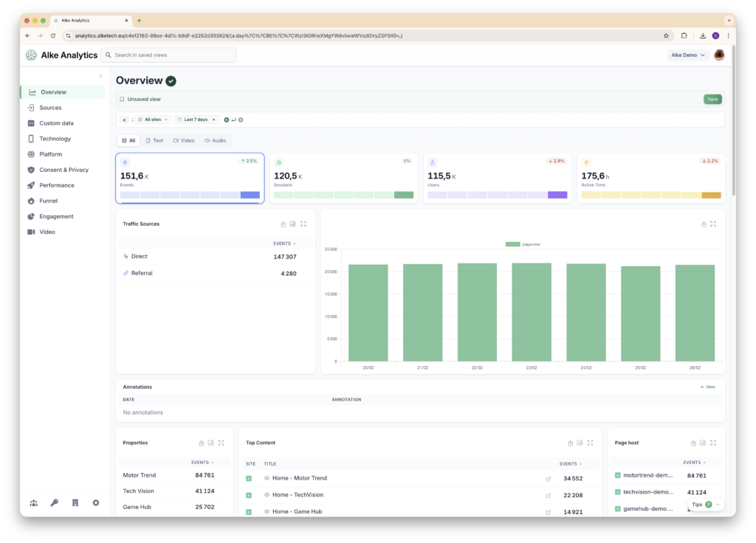Viewport: 756px width, 543px height.
Task: Remove the Last 7 days filter
Action: pyautogui.click(x=214, y=120)
